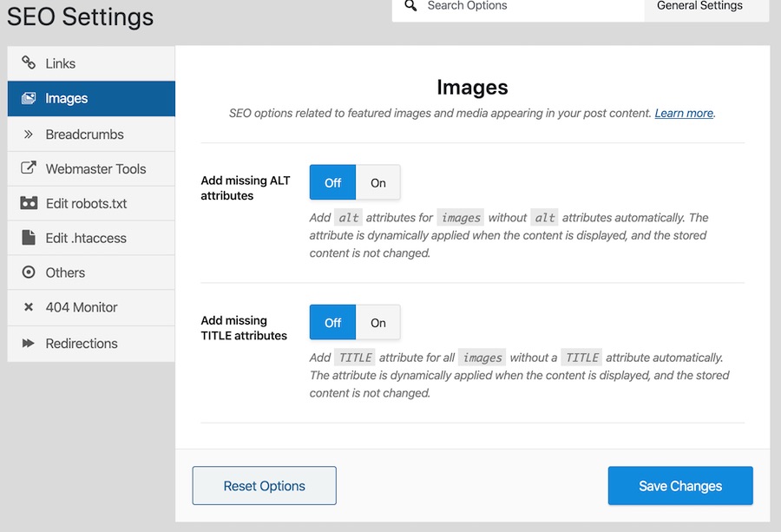Viewport: 781px width, 532px height.
Task: Click the 404 Monitor X icon
Action: click(29, 307)
